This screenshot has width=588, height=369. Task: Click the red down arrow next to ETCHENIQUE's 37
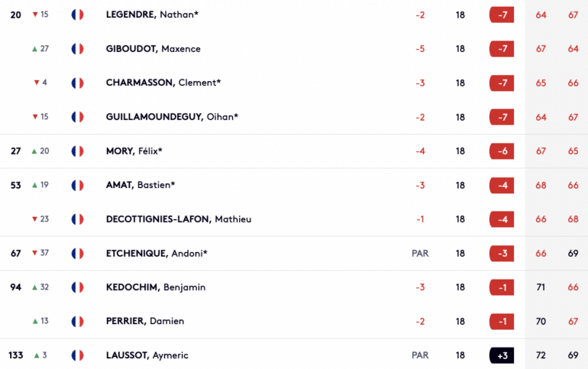point(34,253)
